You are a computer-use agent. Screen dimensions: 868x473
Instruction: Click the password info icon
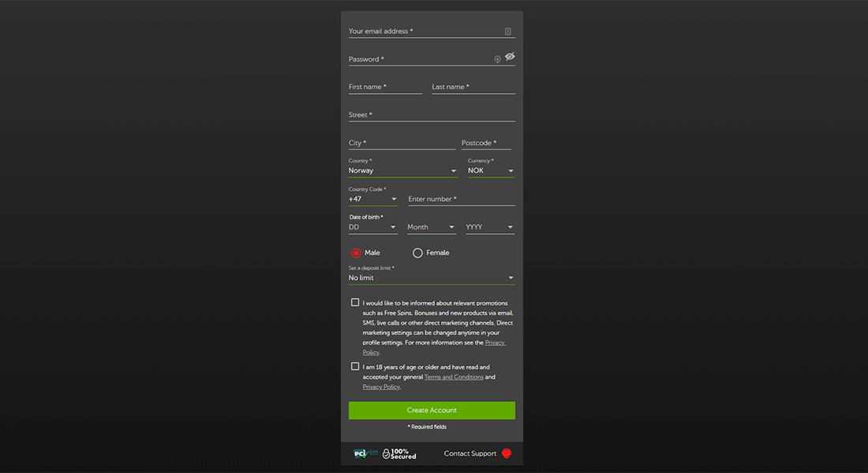coord(496,58)
